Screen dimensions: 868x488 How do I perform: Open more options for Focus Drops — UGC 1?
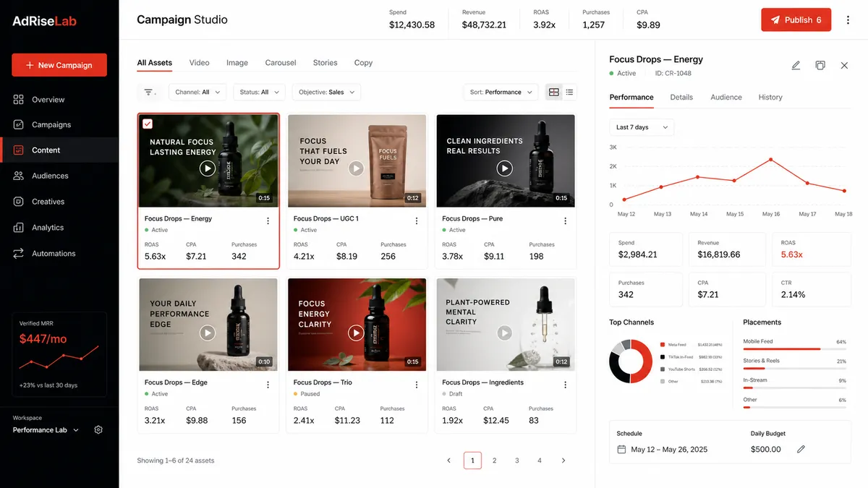(x=417, y=221)
